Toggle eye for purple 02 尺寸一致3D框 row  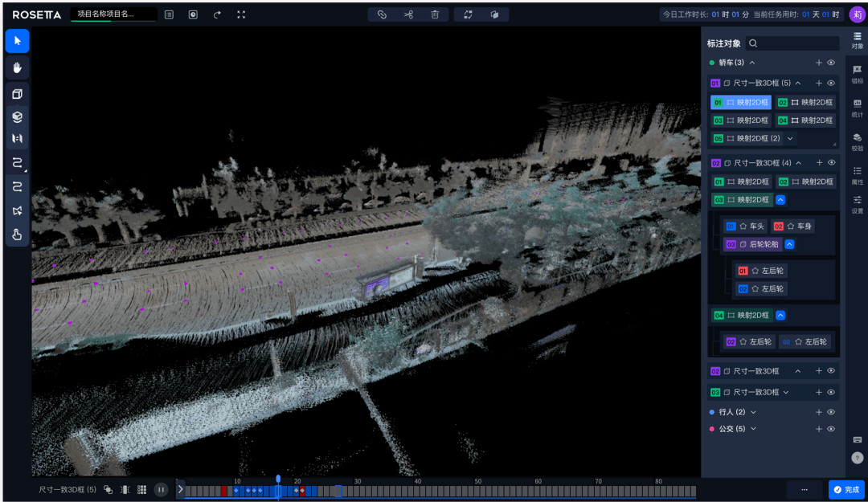click(x=831, y=371)
